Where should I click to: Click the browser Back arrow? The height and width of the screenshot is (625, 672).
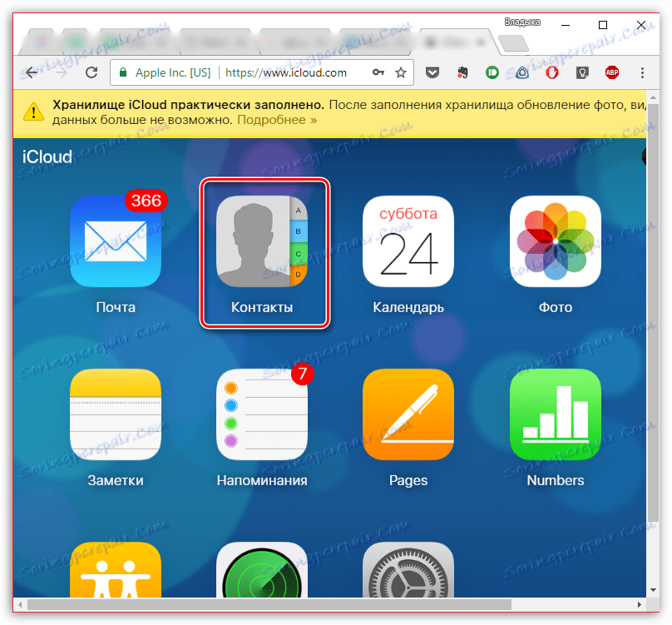pos(32,73)
